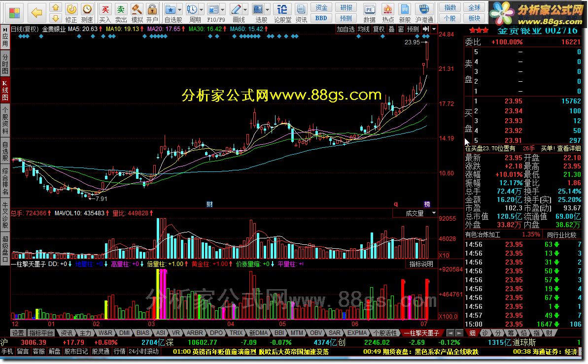Toggle the 预测 forecast button on chart header

(413, 29)
